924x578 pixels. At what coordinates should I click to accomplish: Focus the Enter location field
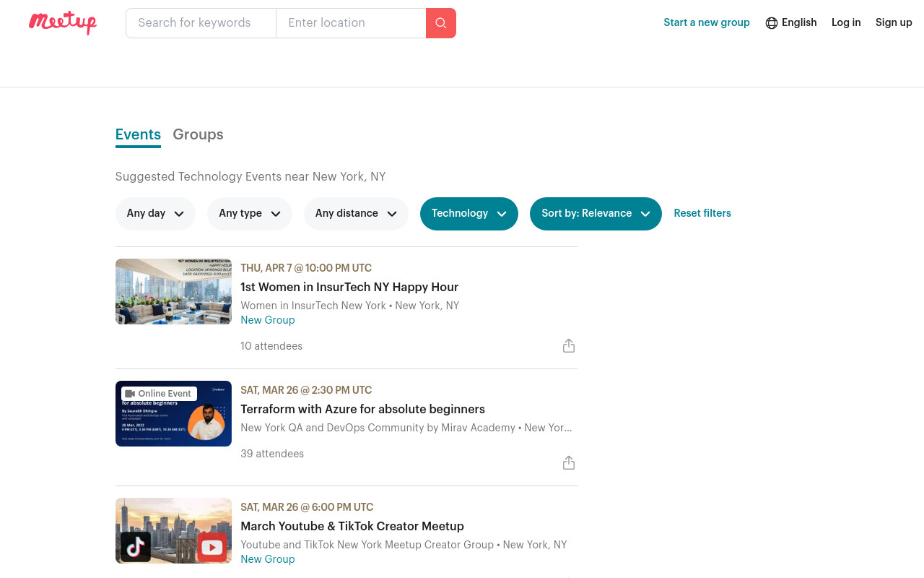351,23
